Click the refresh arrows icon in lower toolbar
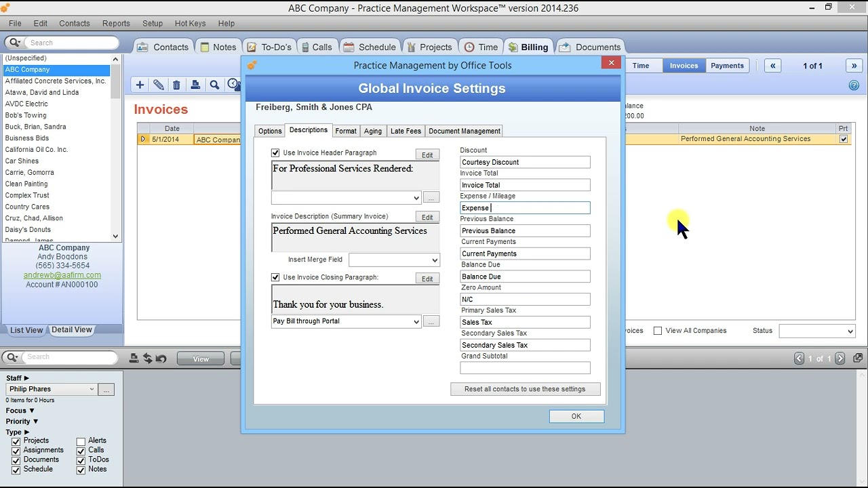This screenshot has height=488, width=868. [x=147, y=359]
